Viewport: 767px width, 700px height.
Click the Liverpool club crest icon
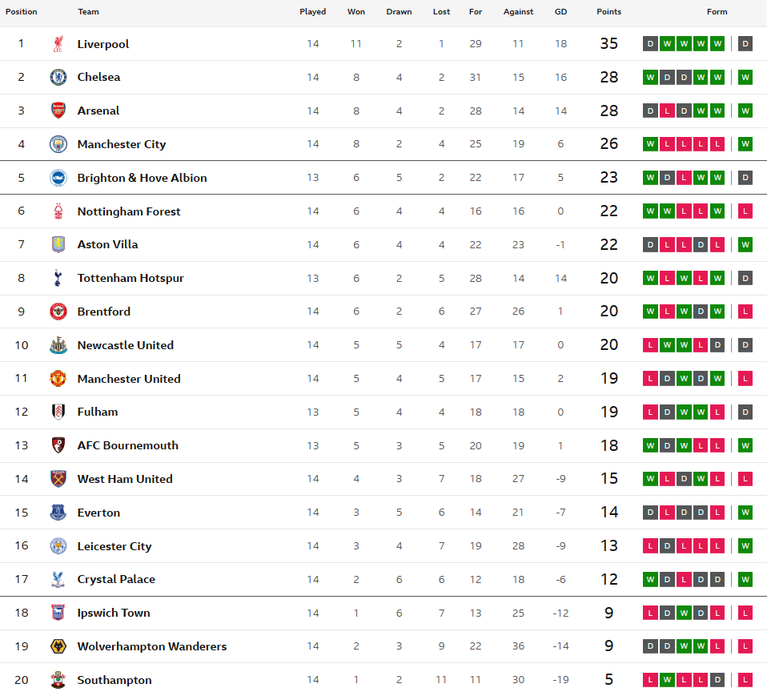pyautogui.click(x=58, y=44)
